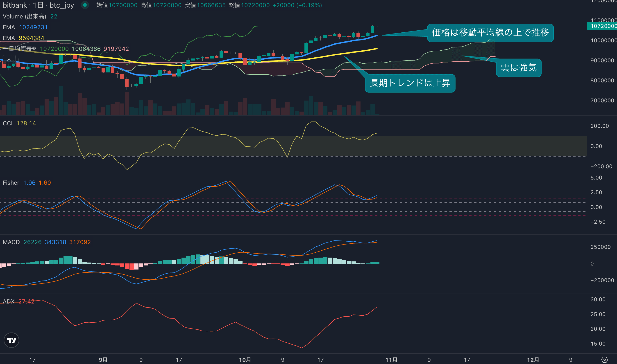Image resolution: width=617 pixels, height=364 pixels.
Task: Select the yellow EMA 9594384 legend
Action: 24,38
